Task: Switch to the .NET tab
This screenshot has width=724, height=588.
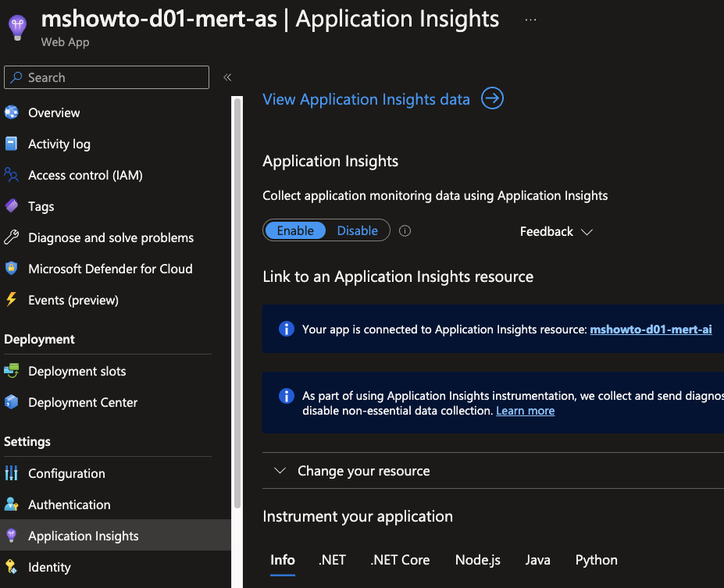Action: pos(332,560)
